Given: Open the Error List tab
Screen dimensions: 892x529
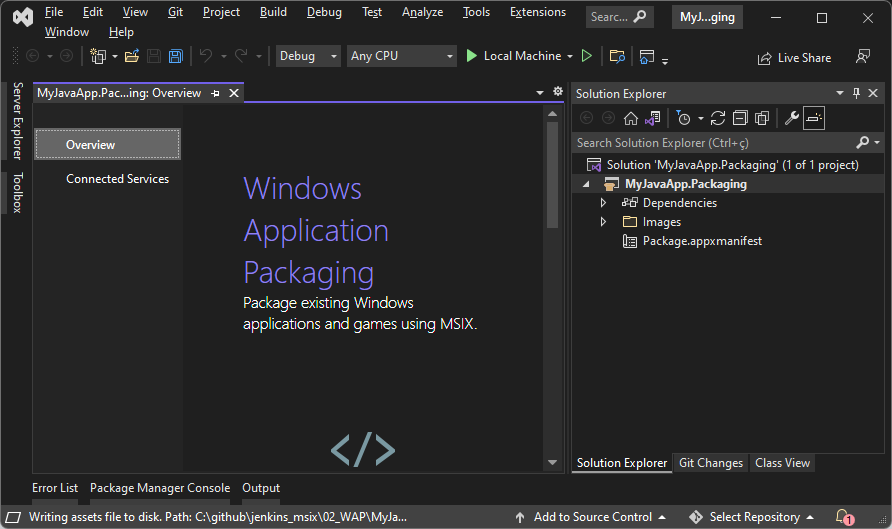Looking at the screenshot, I should click(x=55, y=488).
